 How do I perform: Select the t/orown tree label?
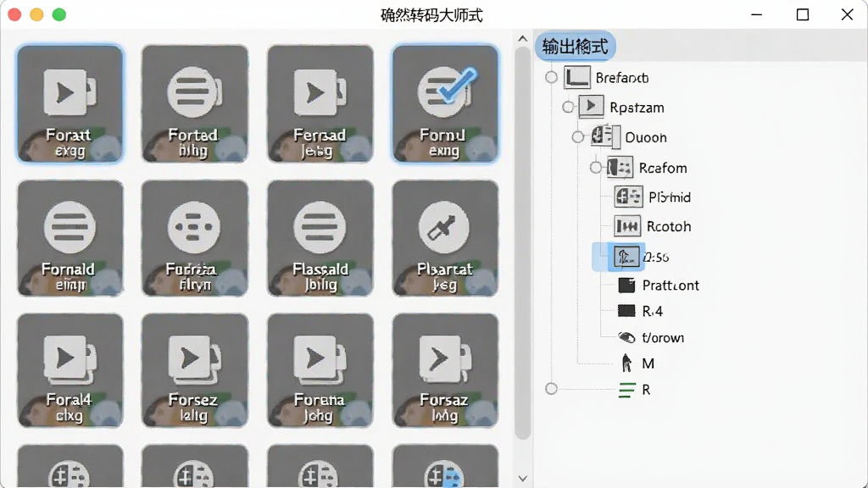(x=663, y=337)
